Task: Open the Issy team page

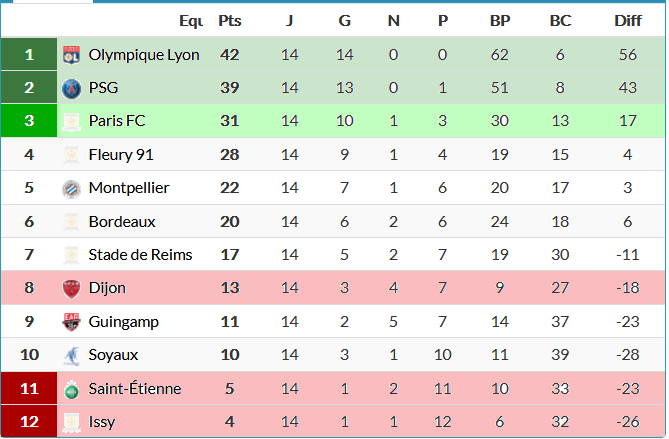Action: point(101,422)
